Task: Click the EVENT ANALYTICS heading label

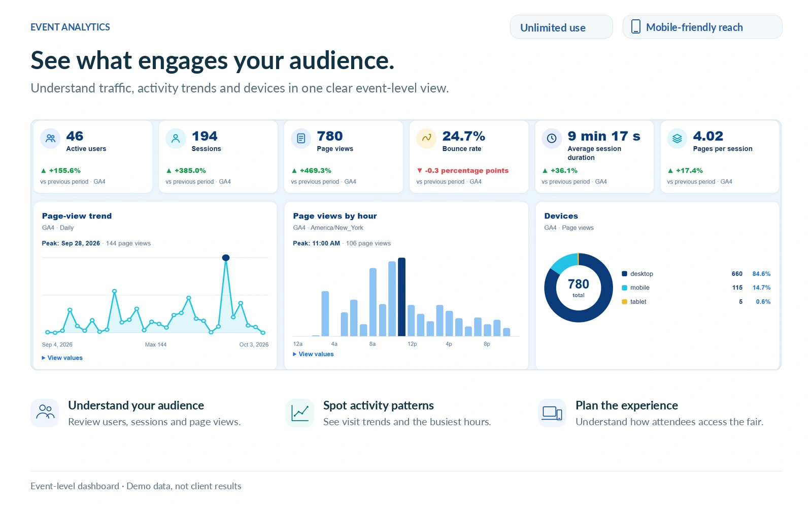Action: click(x=70, y=27)
